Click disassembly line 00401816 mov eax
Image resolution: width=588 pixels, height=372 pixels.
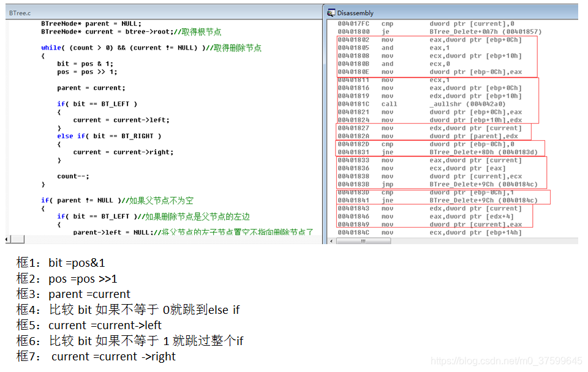[x=430, y=88]
